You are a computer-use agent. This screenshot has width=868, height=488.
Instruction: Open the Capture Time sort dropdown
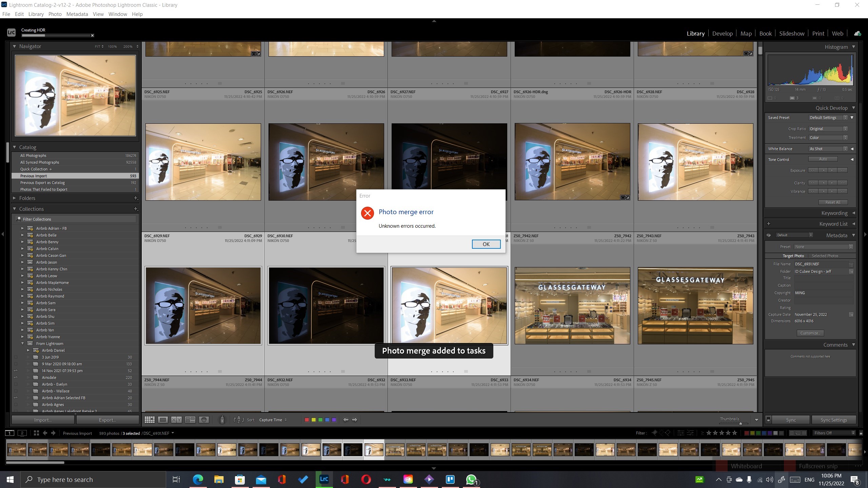click(273, 420)
